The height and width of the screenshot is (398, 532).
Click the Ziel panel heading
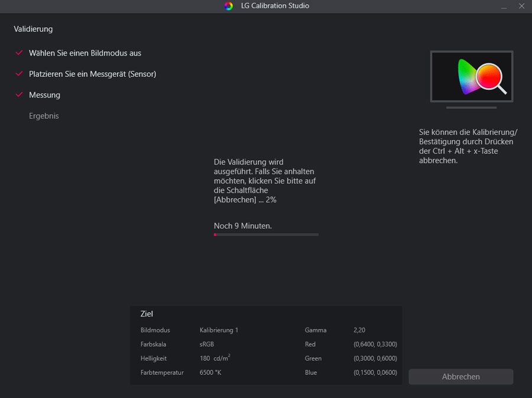pos(147,314)
